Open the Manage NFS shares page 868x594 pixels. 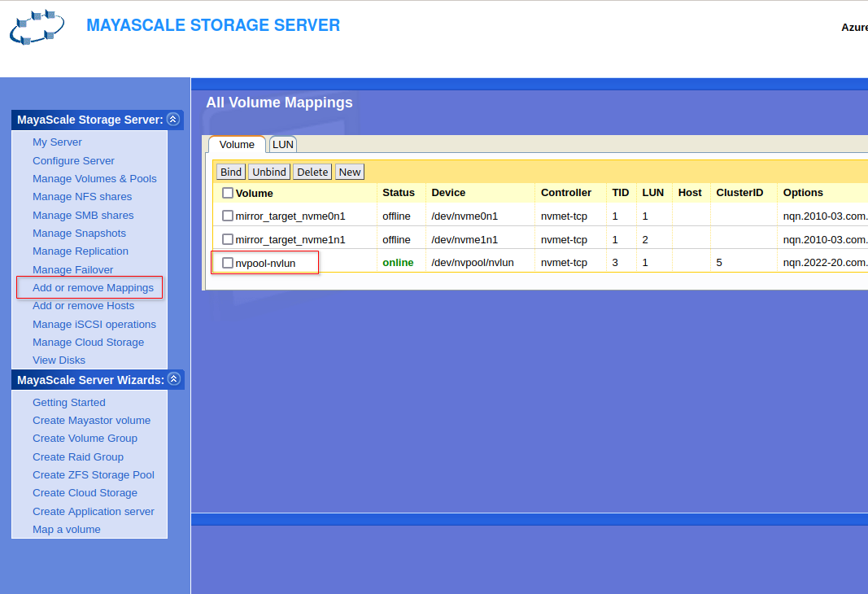click(82, 196)
